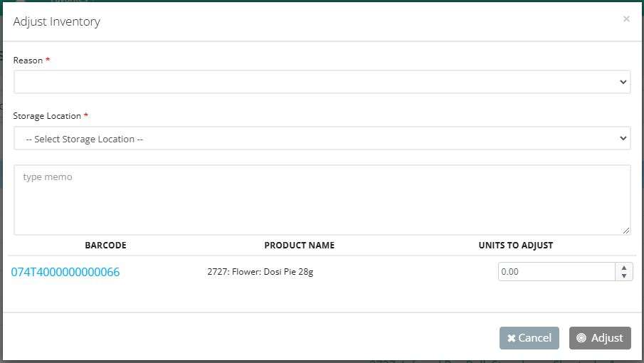Click the Cancel button
Viewport: 644px width, 363px height.
[529, 338]
